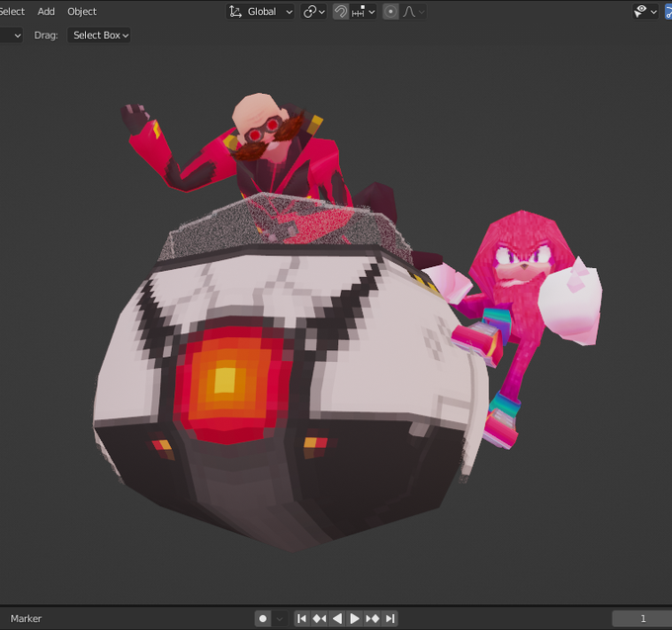Open the Select Box drag dropdown
Screen dimensions: 672x630
click(x=99, y=36)
